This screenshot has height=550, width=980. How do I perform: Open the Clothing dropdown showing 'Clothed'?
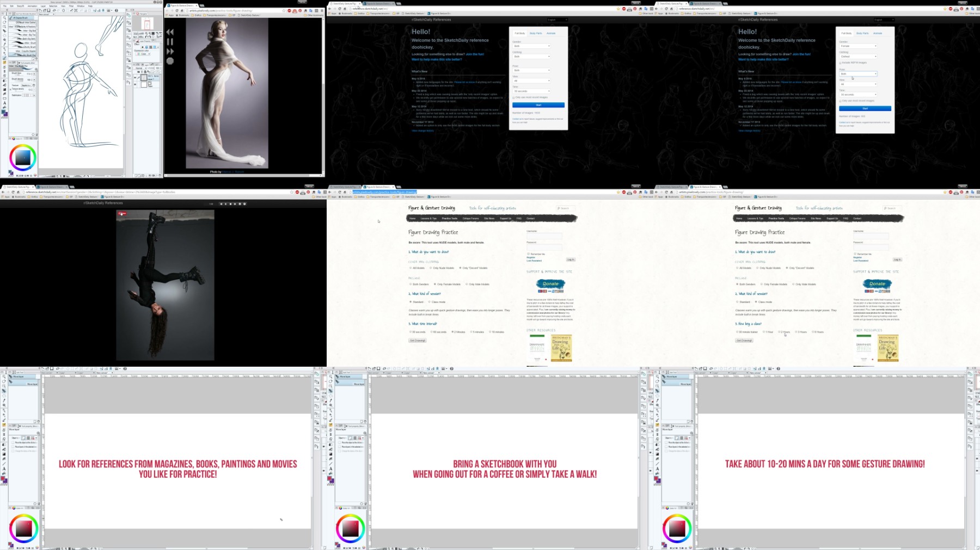tap(859, 57)
